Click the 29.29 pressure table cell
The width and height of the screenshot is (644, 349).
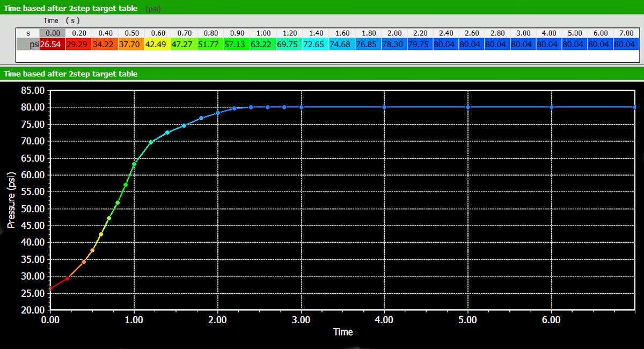(78, 45)
